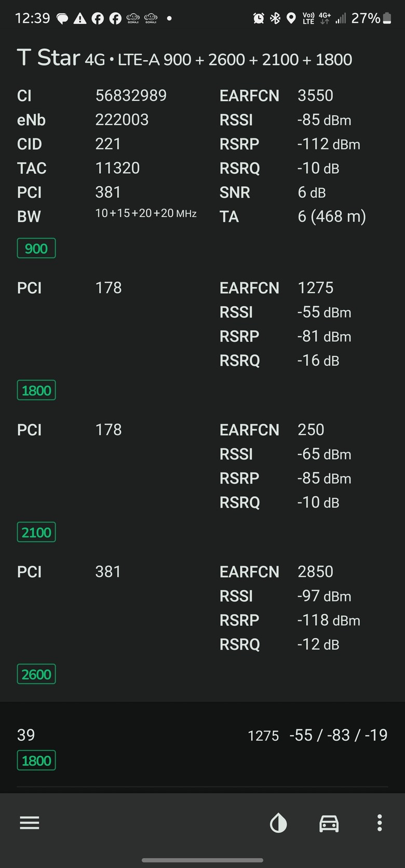
Task: Tap the T Star 4G network header
Action: (184, 58)
